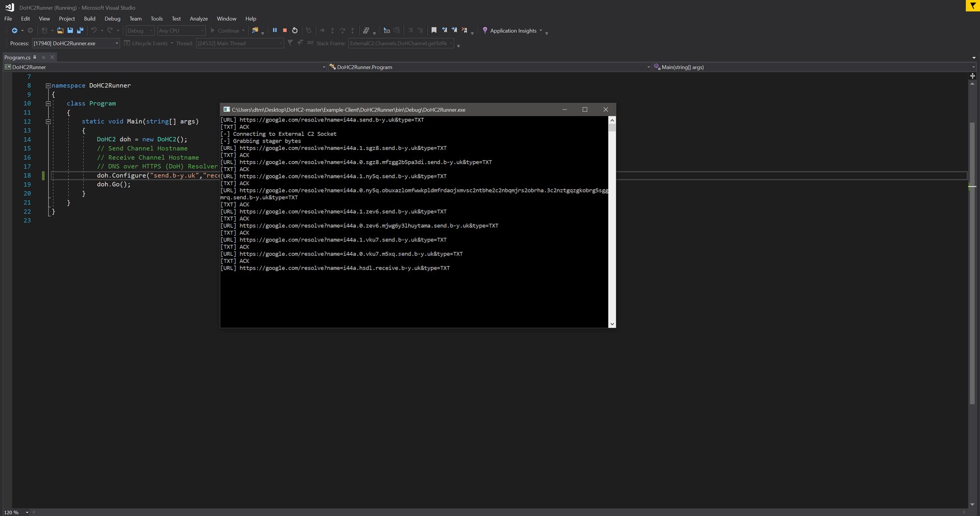The height and width of the screenshot is (516, 980).
Task: Open the Debug menu
Action: coord(112,19)
